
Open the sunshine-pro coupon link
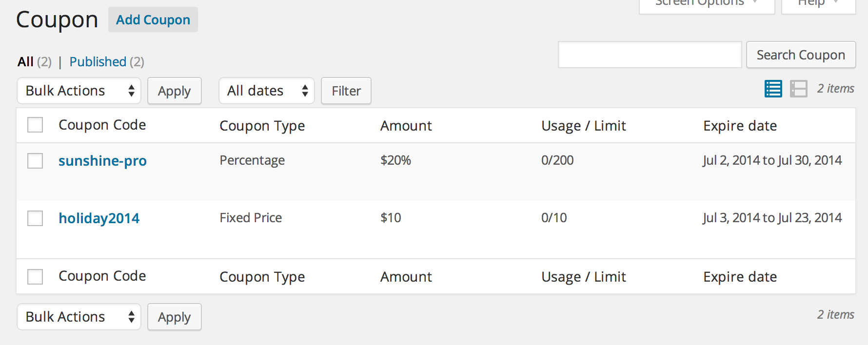[102, 161]
